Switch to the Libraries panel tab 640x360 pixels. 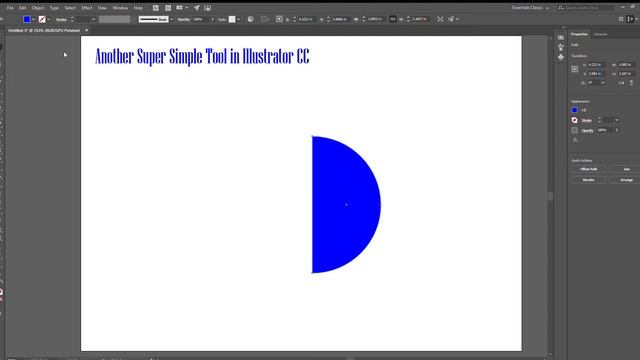[x=600, y=34]
